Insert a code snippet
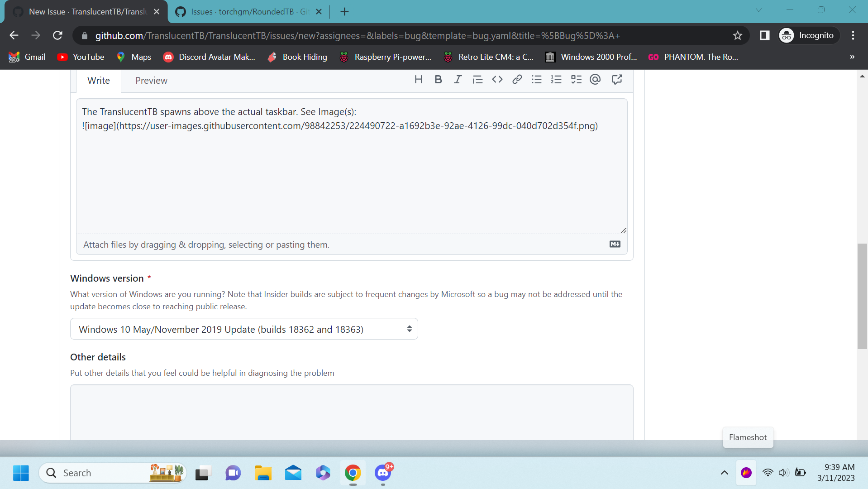The image size is (868, 489). click(497, 79)
